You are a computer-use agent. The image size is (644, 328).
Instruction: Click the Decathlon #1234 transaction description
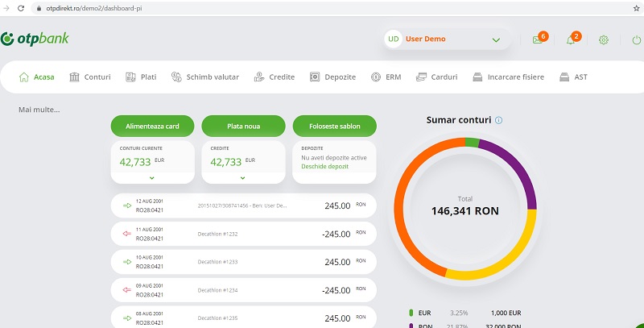click(x=217, y=290)
